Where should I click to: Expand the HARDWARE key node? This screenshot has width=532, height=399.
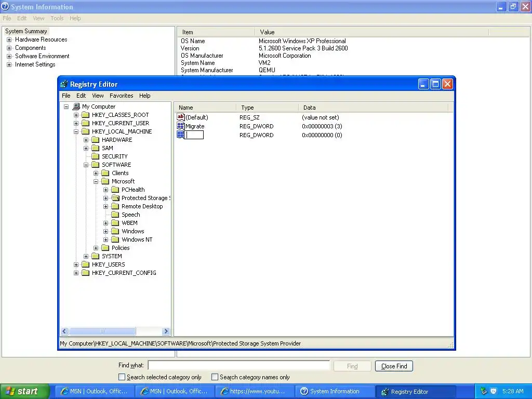[x=86, y=140]
